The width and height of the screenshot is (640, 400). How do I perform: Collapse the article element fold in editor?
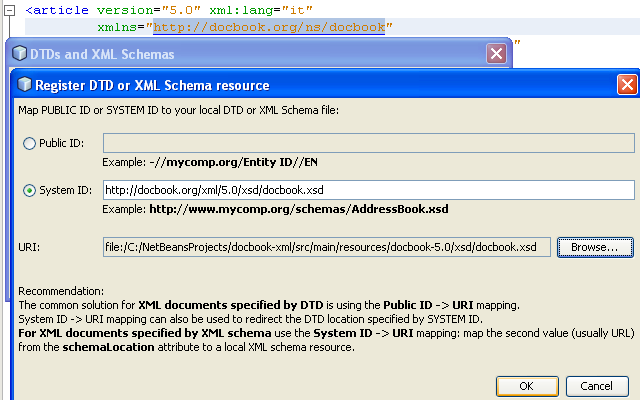coord(9,11)
